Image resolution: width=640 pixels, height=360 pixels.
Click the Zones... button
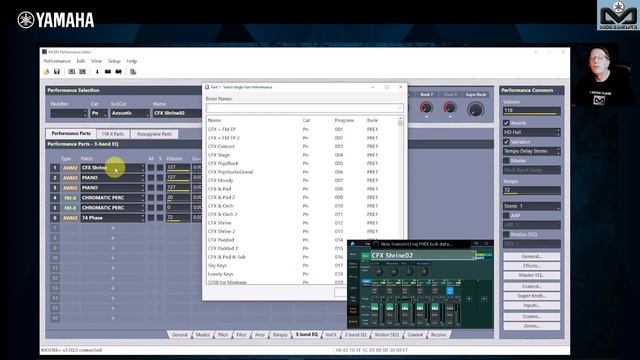(x=531, y=326)
